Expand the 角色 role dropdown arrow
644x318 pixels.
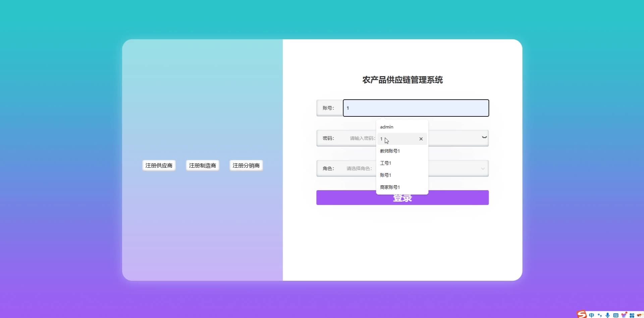pos(483,168)
